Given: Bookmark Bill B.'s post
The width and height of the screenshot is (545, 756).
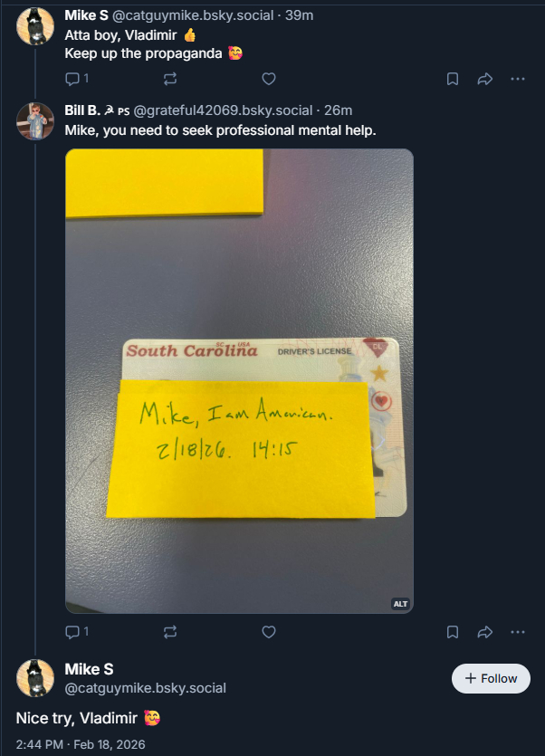Looking at the screenshot, I should (x=453, y=632).
